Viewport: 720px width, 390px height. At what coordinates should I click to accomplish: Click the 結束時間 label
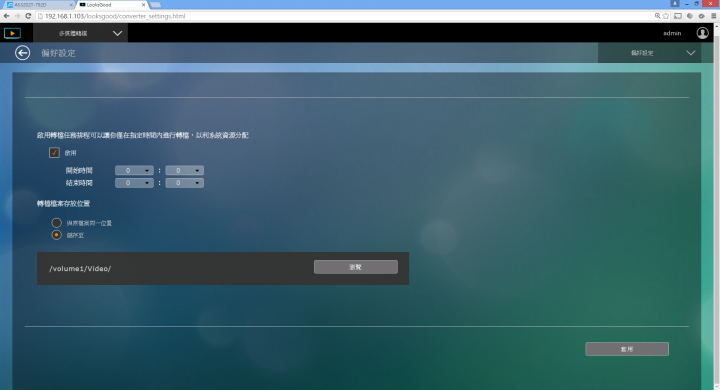point(79,183)
